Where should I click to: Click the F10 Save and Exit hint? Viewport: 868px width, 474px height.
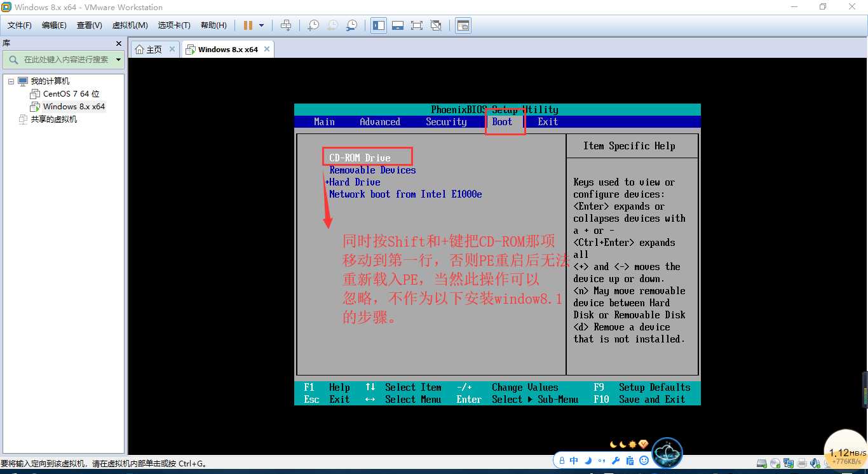tap(639, 399)
